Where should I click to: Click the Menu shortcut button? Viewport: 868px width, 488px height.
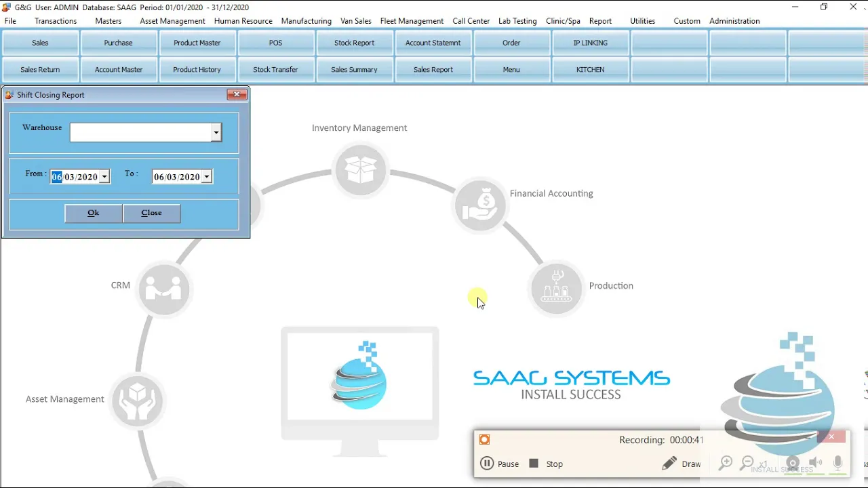(x=511, y=70)
